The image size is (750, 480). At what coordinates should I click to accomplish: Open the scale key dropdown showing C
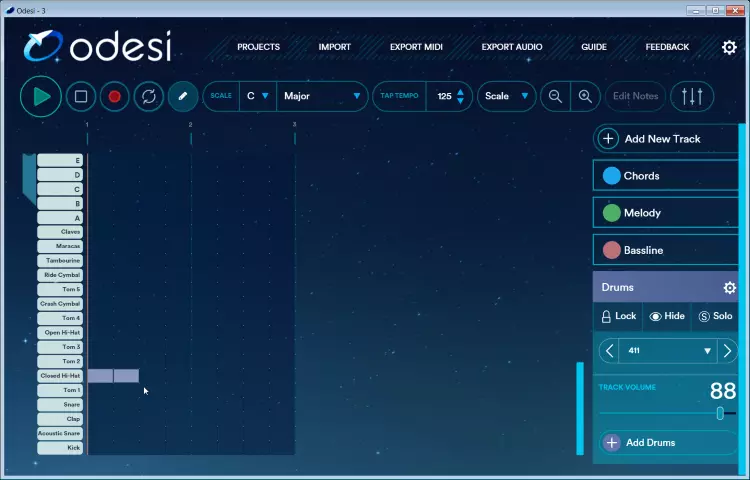point(258,96)
